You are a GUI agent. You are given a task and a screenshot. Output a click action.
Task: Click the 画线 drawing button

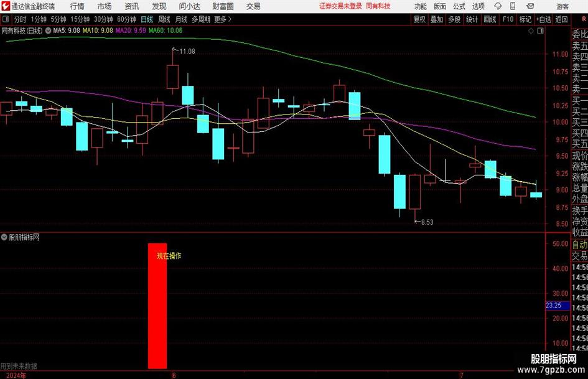click(x=490, y=19)
